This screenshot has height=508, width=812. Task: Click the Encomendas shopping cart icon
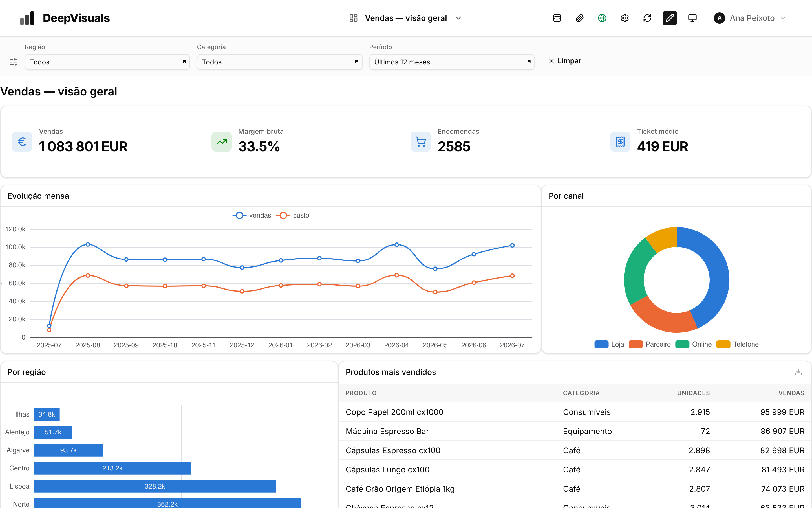(x=421, y=142)
